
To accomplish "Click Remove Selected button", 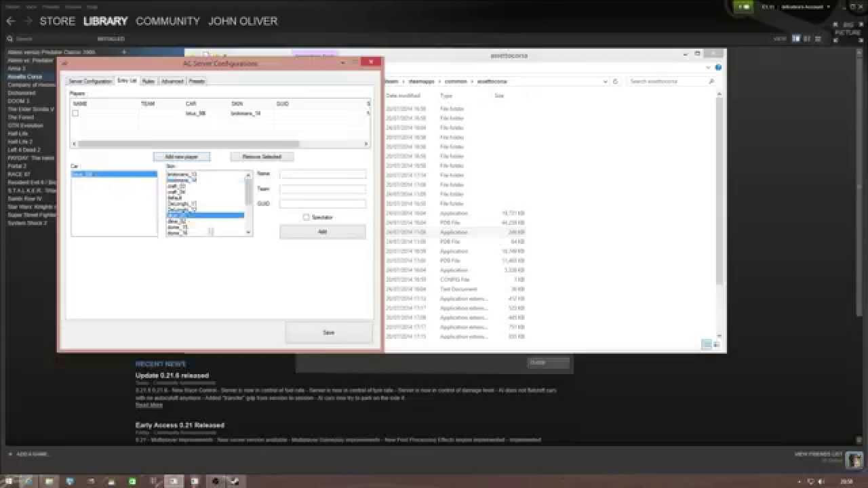I will point(262,157).
